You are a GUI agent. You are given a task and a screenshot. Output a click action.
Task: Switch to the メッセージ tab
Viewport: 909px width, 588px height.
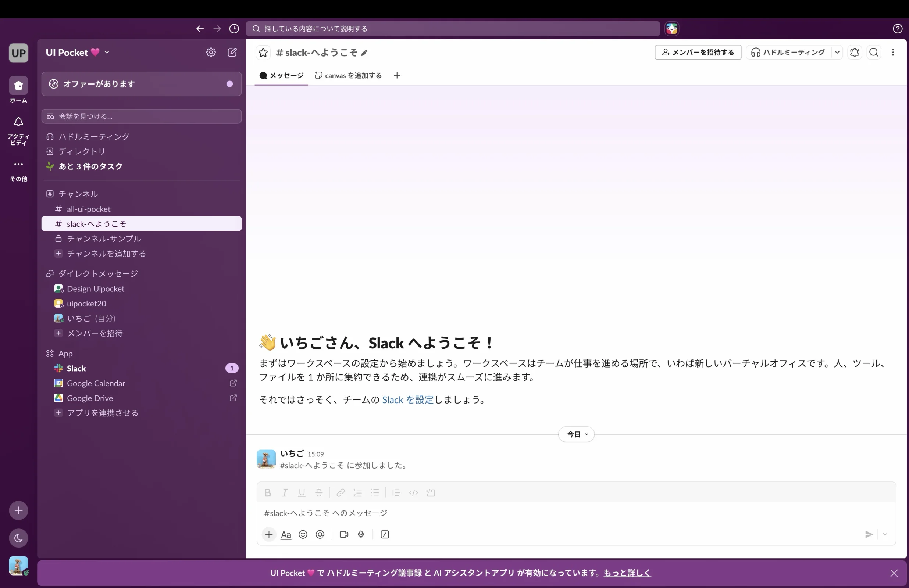coord(281,75)
